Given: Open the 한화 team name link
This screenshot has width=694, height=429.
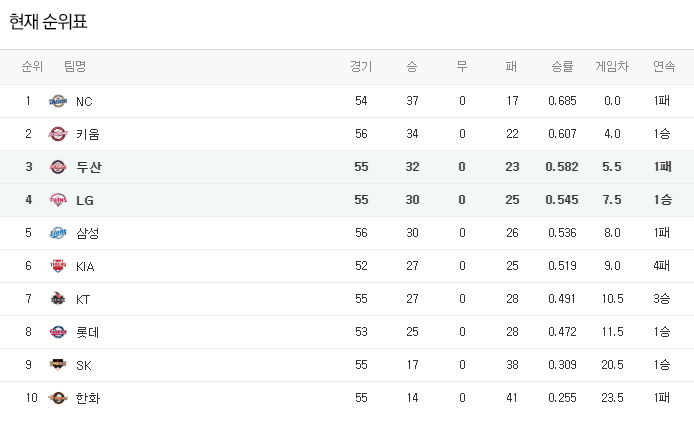Looking at the screenshot, I should [x=88, y=398].
